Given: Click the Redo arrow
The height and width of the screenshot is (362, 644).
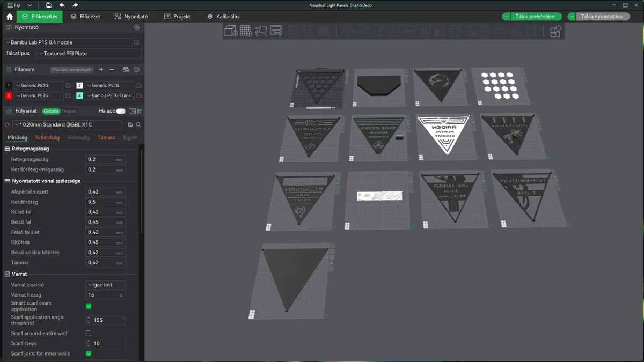Looking at the screenshot, I should (x=75, y=5).
